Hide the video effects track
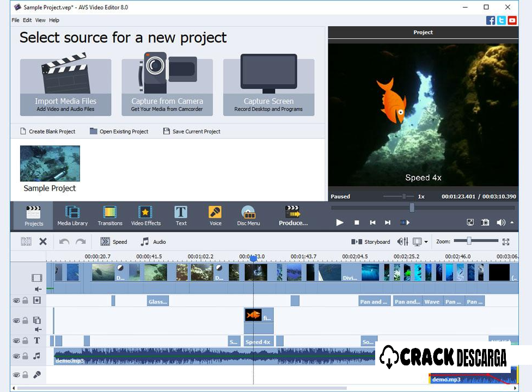The height and width of the screenshot is (392, 532). tap(17, 301)
